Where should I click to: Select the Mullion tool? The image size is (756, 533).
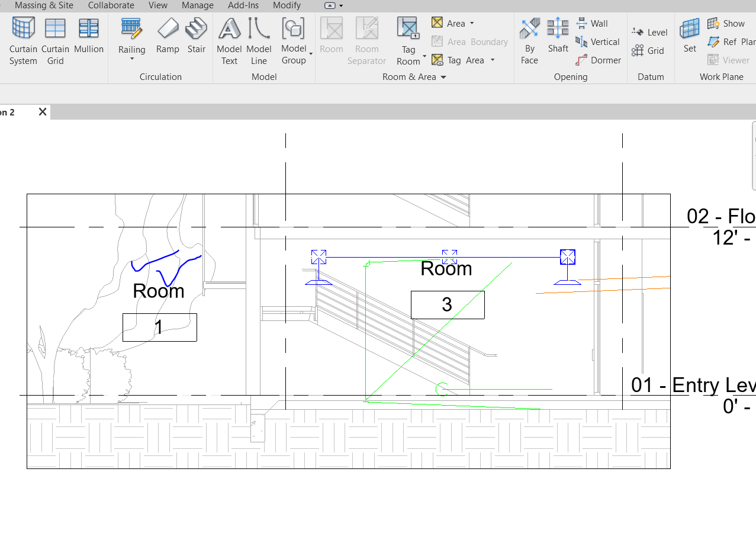click(89, 36)
